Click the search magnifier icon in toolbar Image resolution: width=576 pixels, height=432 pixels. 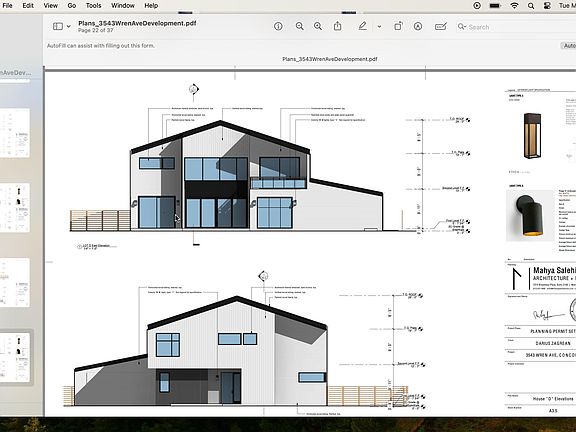tap(462, 26)
